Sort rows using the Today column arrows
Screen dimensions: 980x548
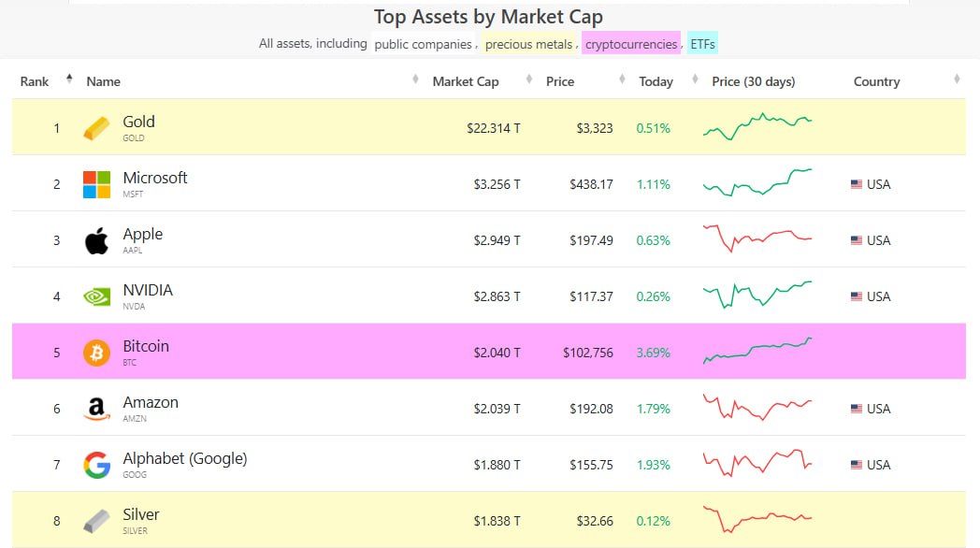pos(620,80)
